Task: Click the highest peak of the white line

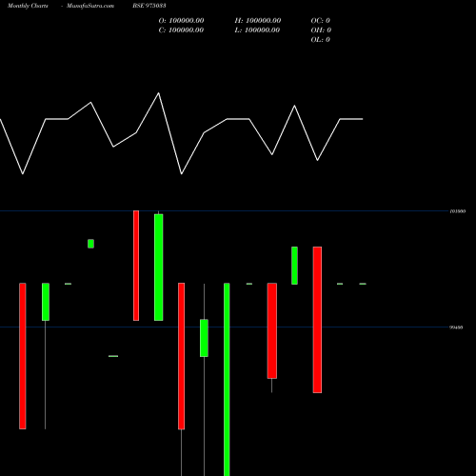Action: click(x=159, y=93)
